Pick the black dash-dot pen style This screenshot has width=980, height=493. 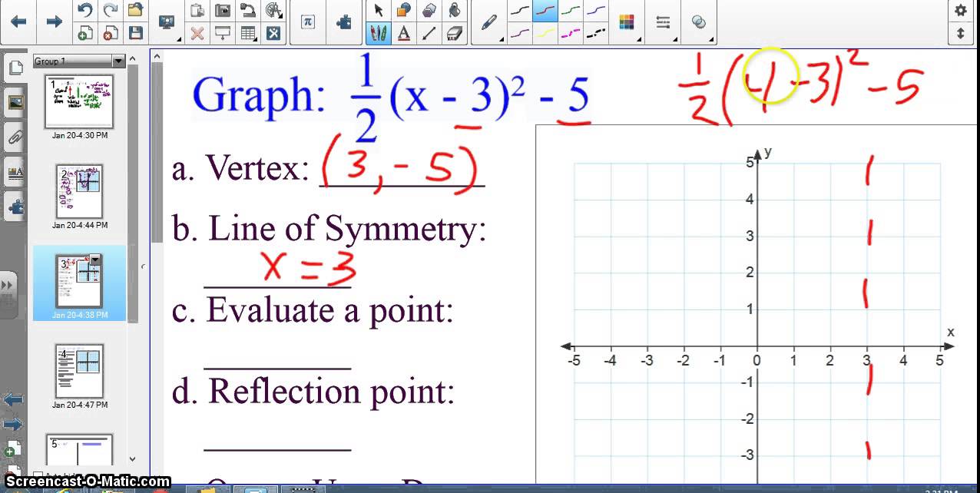pyautogui.click(x=596, y=33)
